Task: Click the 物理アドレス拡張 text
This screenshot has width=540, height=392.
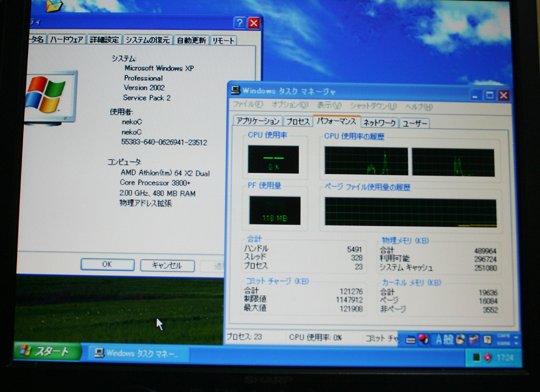Action: pyautogui.click(x=145, y=203)
